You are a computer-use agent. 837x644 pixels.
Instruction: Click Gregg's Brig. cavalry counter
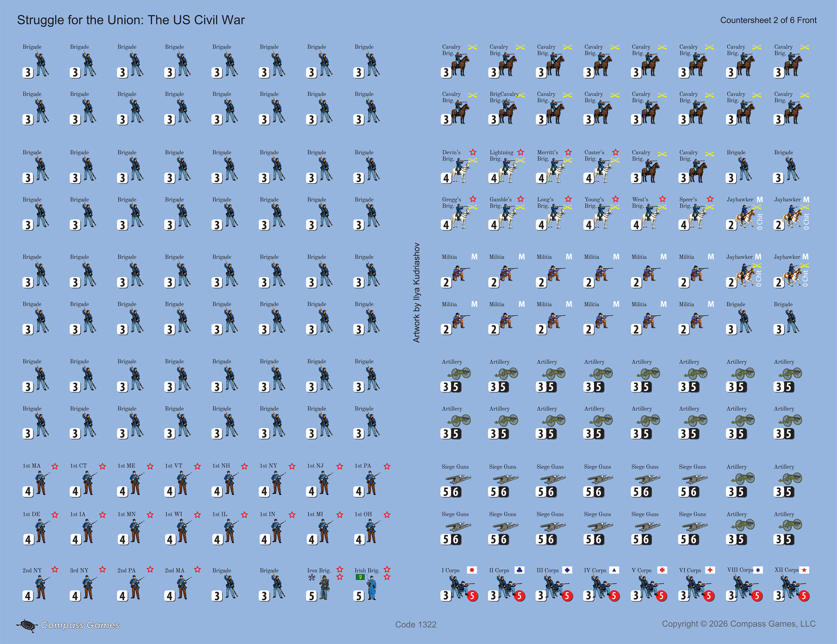point(459,213)
